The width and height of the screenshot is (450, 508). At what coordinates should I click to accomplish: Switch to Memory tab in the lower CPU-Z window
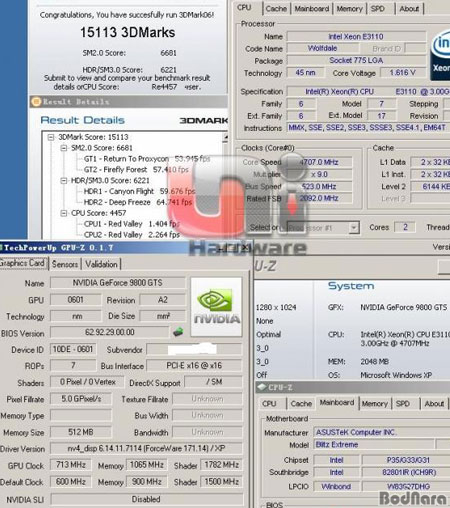374,404
